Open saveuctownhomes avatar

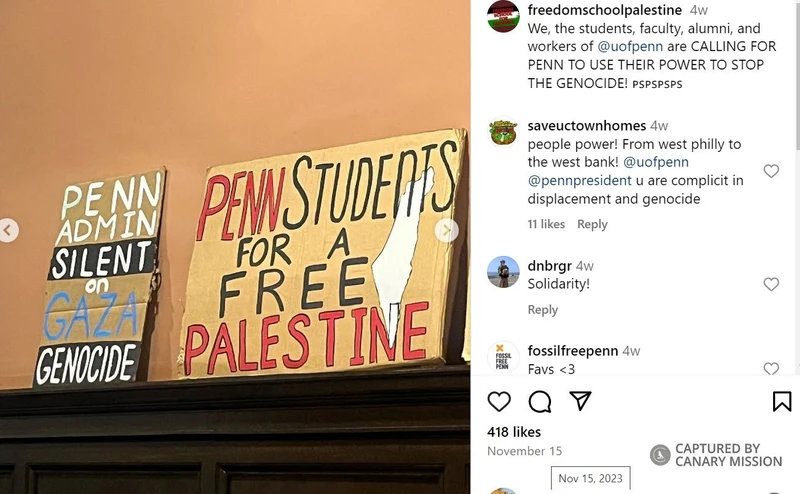[503, 132]
